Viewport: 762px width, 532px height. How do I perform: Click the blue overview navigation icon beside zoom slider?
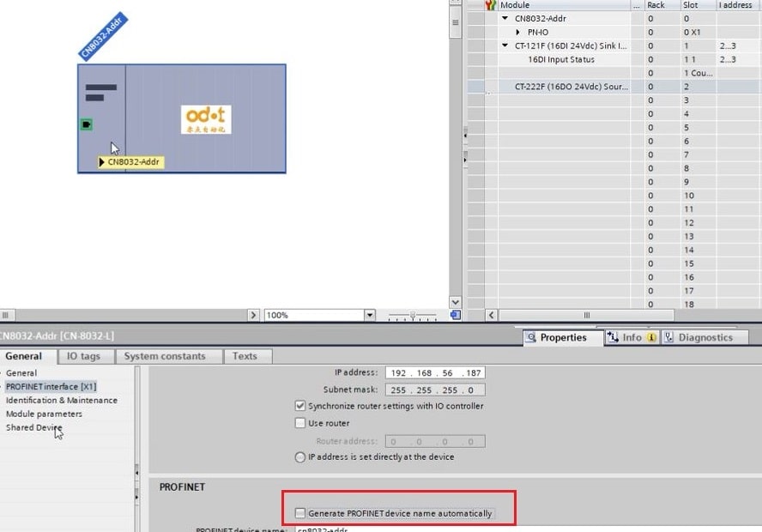(x=455, y=315)
